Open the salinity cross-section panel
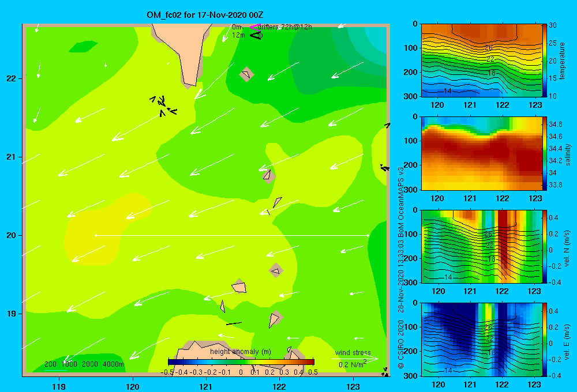Viewport: 577px width, 392px height. pos(481,153)
